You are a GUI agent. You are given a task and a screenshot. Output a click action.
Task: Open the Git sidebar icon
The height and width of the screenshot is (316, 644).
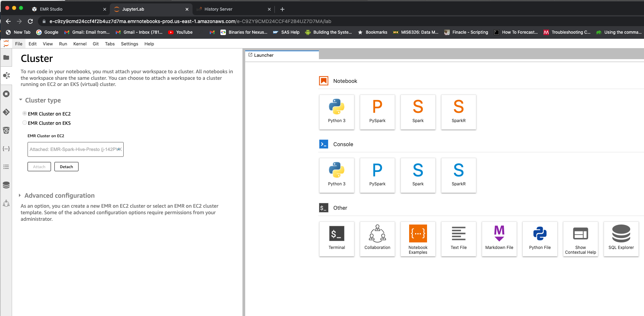click(x=6, y=112)
